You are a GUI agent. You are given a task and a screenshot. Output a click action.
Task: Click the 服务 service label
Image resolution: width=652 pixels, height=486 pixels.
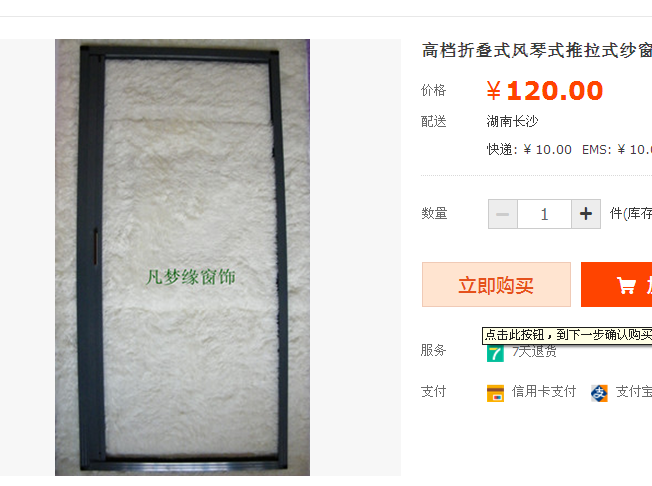(x=433, y=350)
